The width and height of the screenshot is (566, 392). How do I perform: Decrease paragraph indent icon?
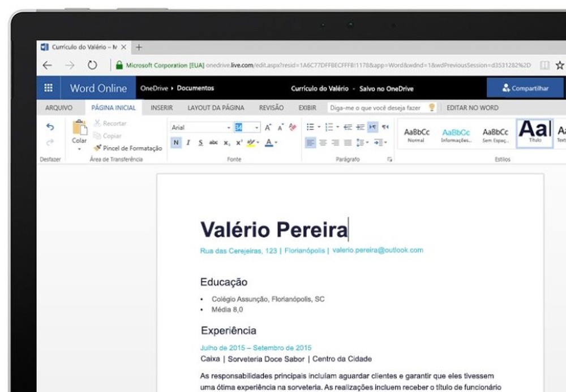click(x=348, y=127)
